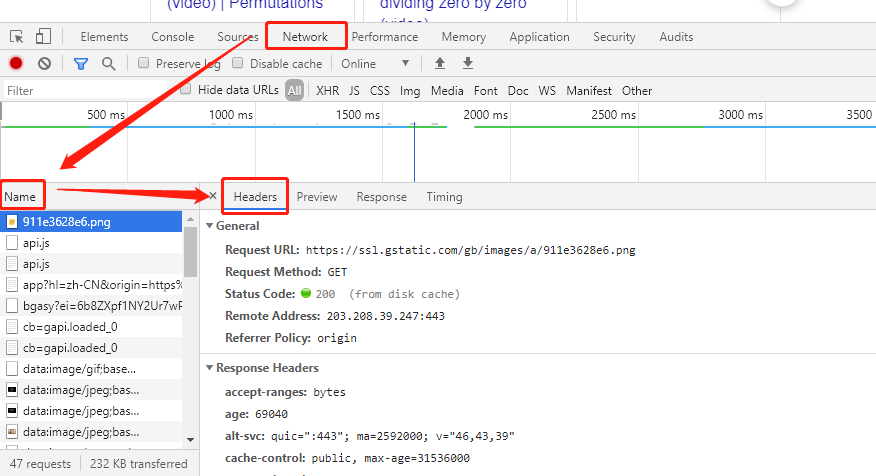
Task: Click the icon of data:image/gif;base request
Action: click(x=12, y=369)
